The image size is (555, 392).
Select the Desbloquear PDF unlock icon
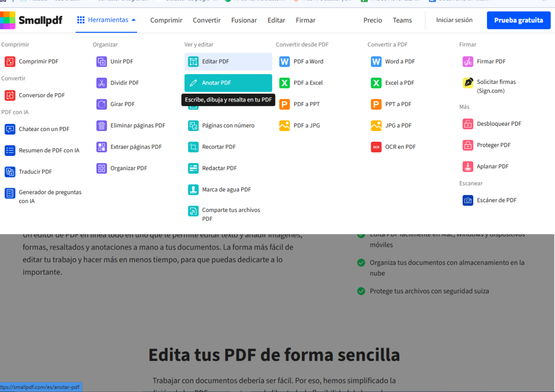point(468,124)
